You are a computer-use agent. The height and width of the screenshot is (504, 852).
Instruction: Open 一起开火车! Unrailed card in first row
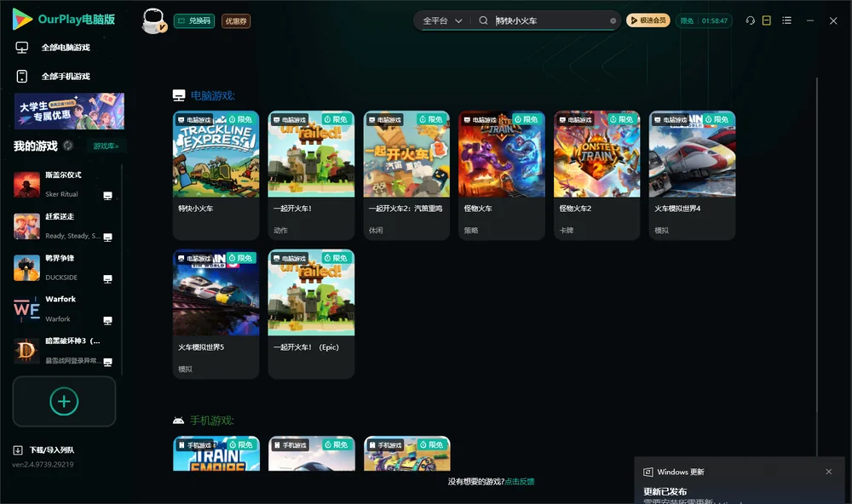pyautogui.click(x=311, y=175)
